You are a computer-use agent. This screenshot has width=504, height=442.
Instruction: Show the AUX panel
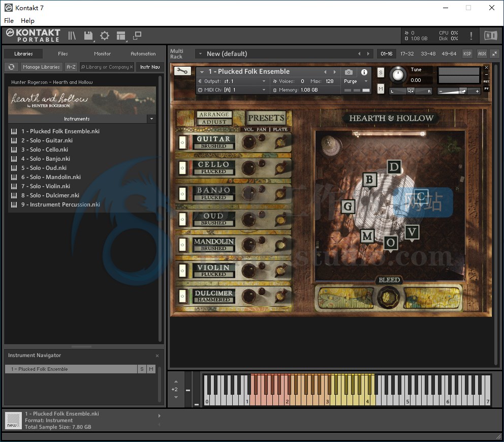[x=482, y=54]
